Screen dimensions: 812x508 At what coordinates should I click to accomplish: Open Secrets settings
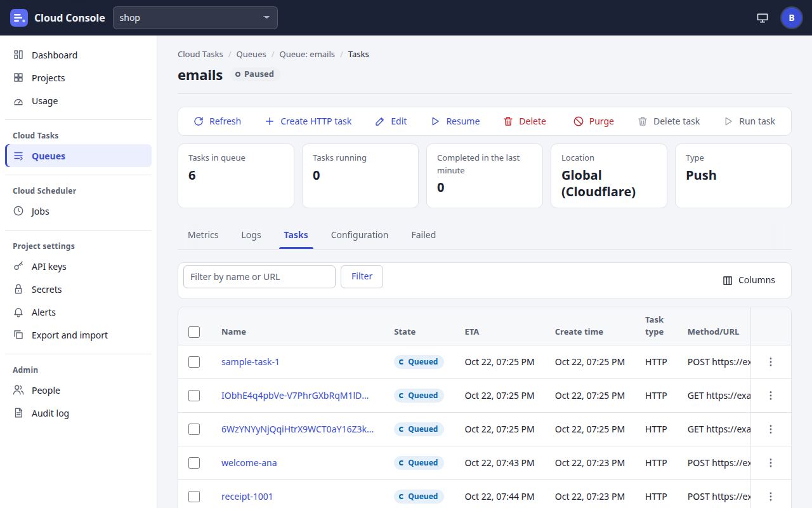[x=78, y=290]
